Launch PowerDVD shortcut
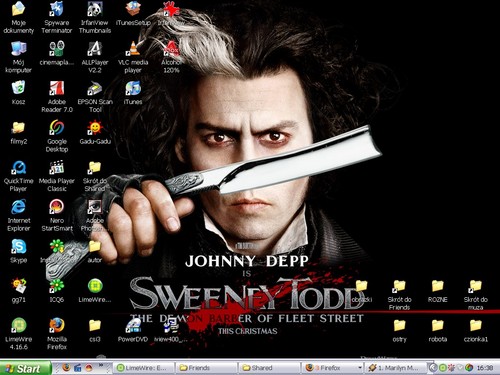Viewport: 500px width, 375px height. 133,330
